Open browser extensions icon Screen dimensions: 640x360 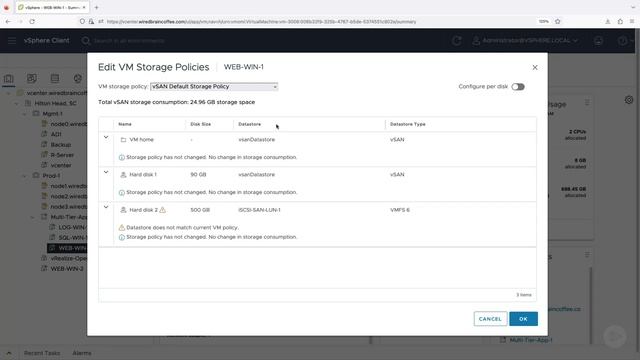[x=620, y=21]
